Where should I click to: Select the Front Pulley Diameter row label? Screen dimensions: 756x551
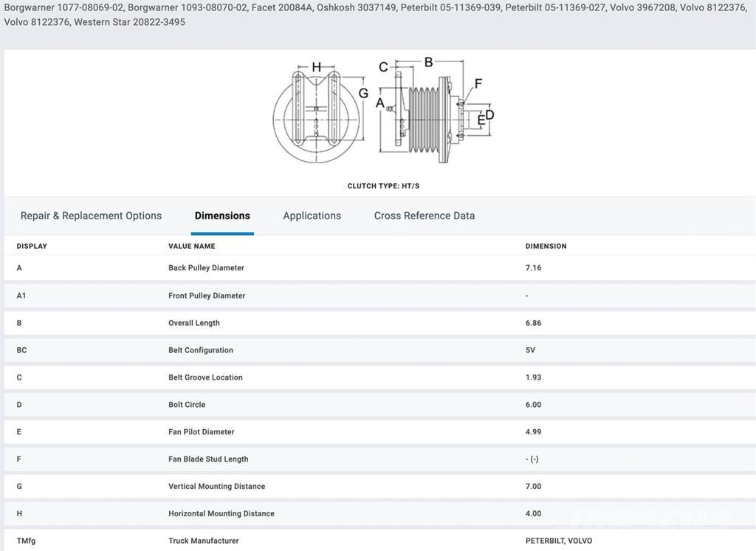[x=207, y=295]
